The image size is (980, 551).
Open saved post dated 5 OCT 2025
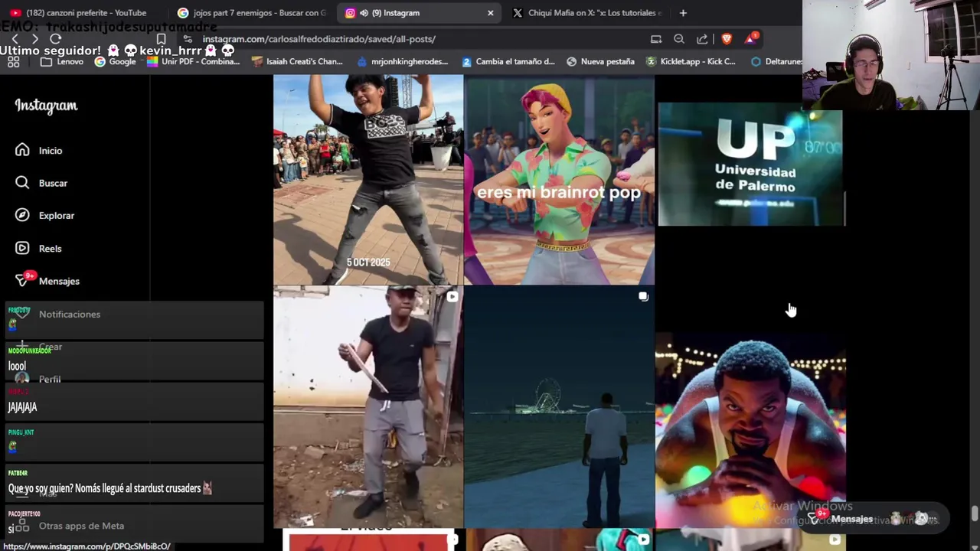(368, 179)
